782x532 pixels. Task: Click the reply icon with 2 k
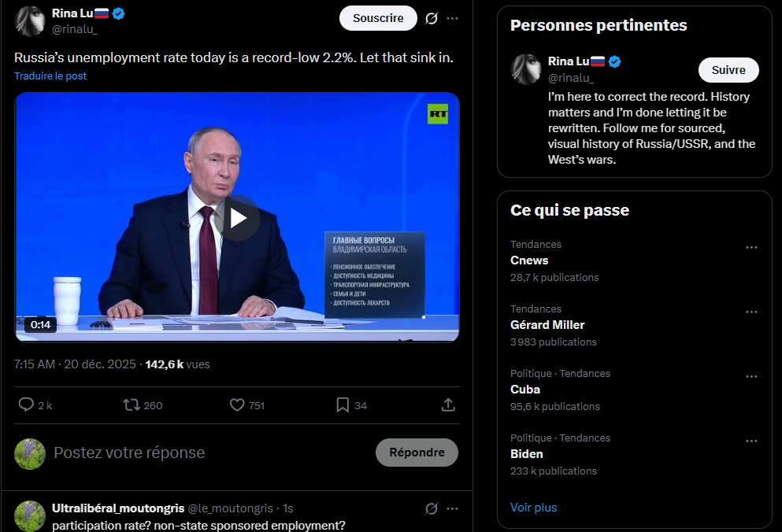[x=35, y=405]
